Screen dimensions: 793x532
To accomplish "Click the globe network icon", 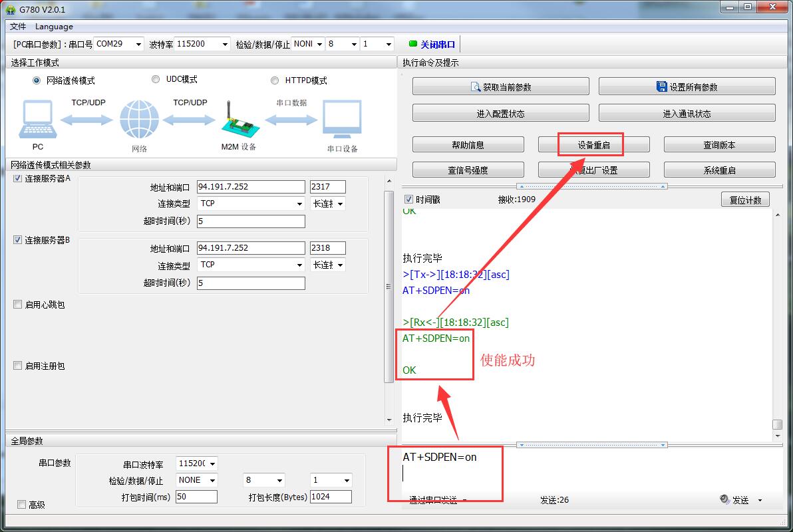I will coord(139,121).
